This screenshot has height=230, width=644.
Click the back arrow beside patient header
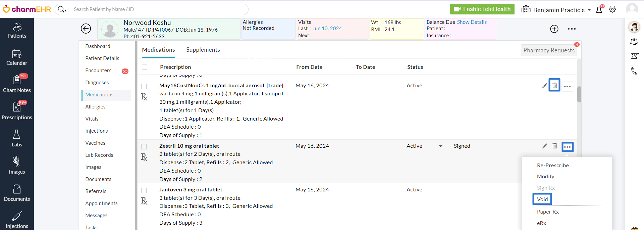(86, 29)
